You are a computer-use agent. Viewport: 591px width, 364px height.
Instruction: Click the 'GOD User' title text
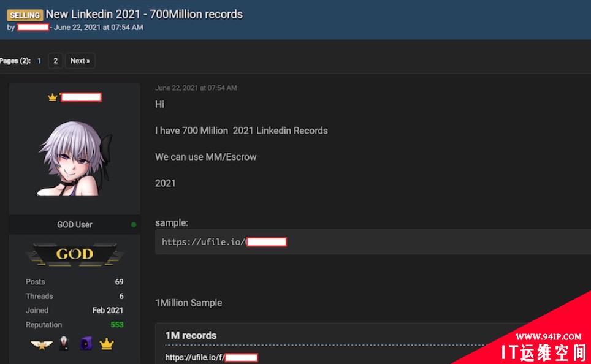click(x=75, y=224)
